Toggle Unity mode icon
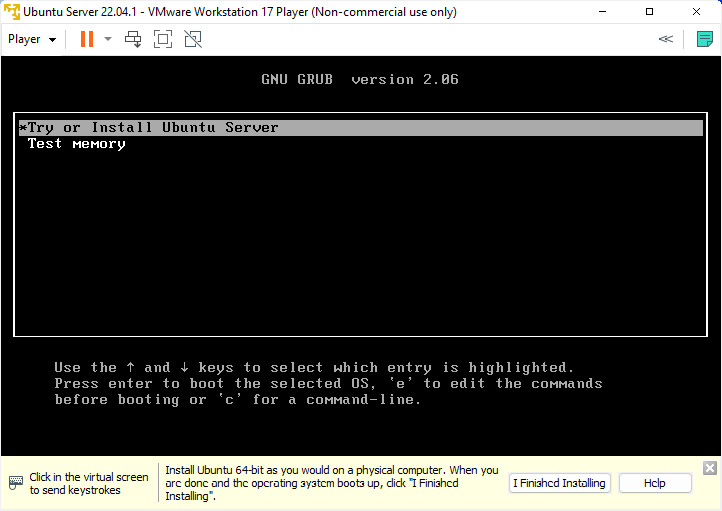722x511 pixels. point(193,39)
